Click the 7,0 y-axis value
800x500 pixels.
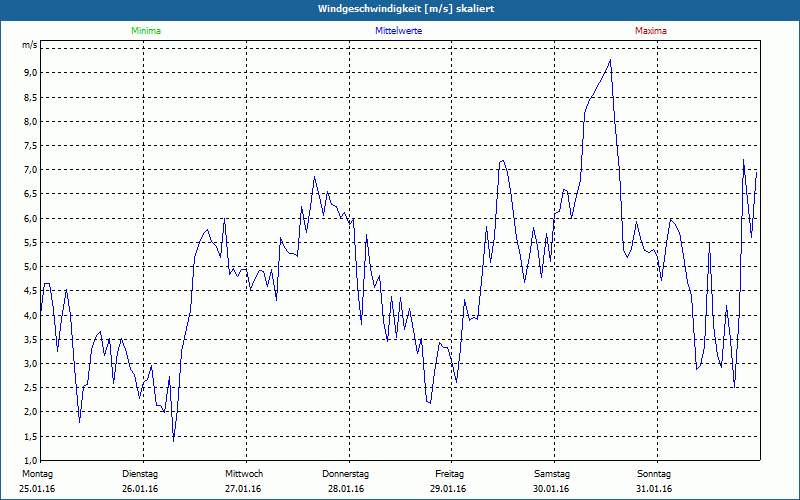[x=30, y=170]
